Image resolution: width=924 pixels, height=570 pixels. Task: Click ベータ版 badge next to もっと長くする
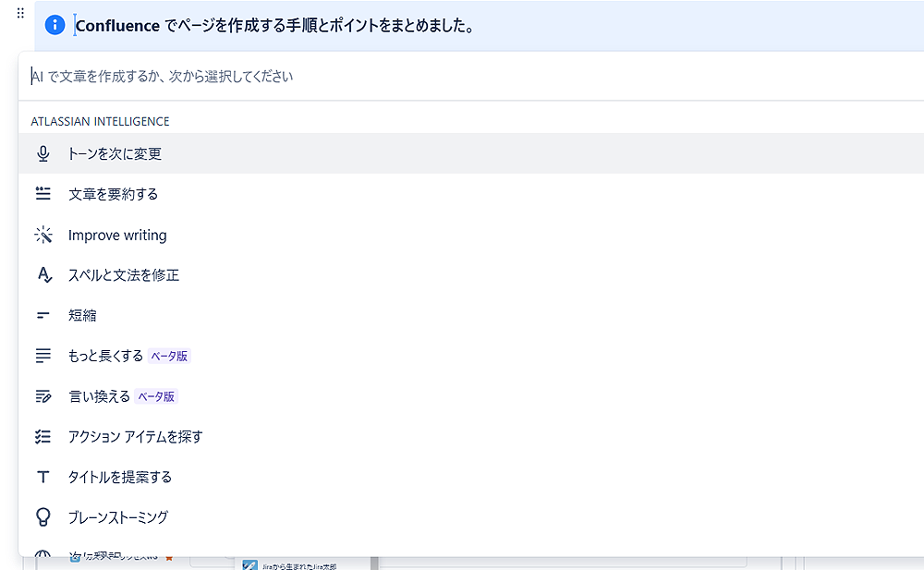pos(169,356)
